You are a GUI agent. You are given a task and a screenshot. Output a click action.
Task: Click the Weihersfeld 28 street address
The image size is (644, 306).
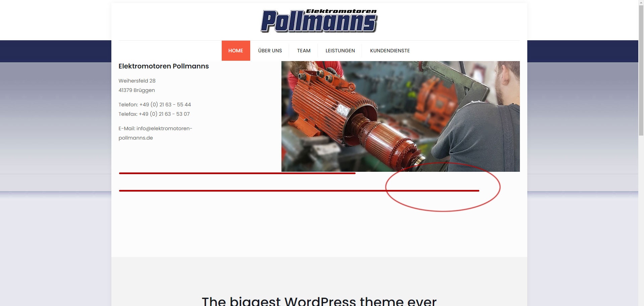(x=137, y=81)
